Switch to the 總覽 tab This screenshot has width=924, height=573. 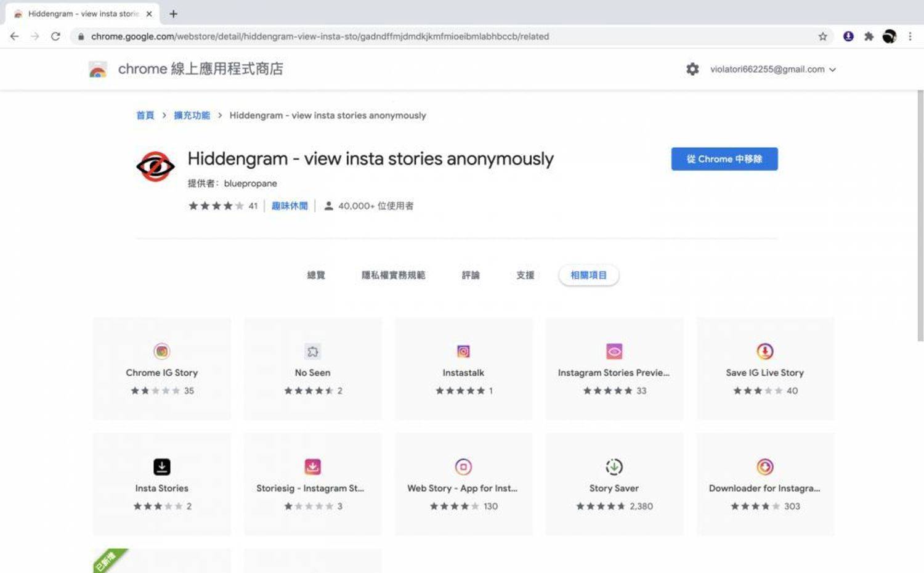click(x=316, y=275)
